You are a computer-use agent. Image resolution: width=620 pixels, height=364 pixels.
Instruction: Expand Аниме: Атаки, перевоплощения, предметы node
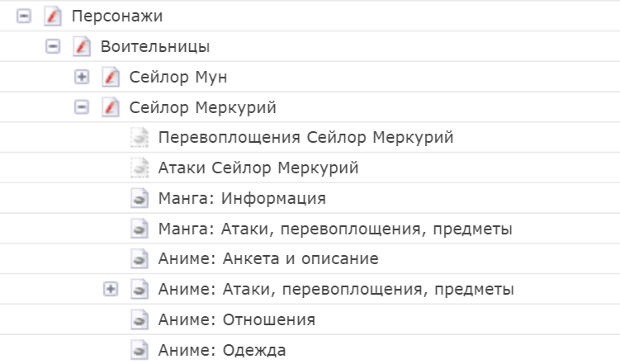pos(111,290)
